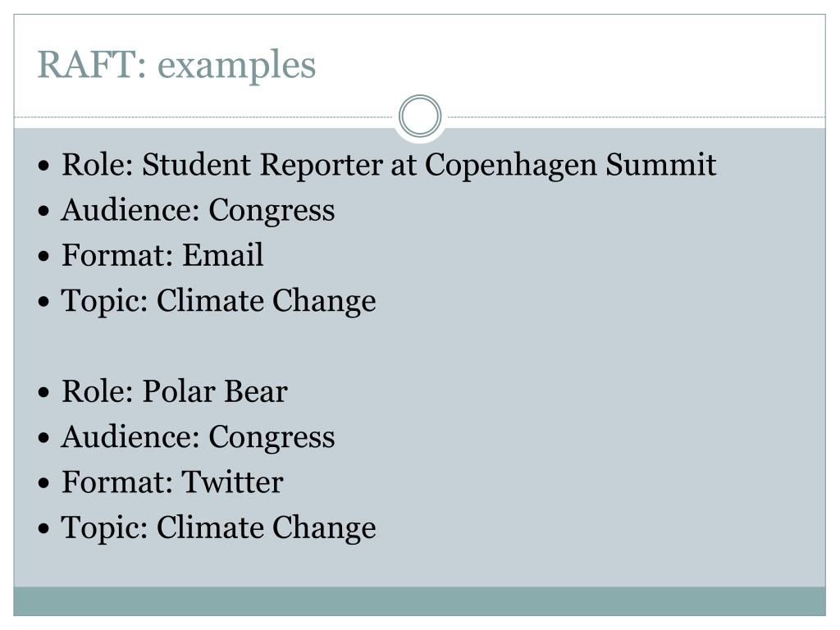Click the bullet dot before "Role: Student Reporter"
Screen dimensions: 840x630
point(44,165)
